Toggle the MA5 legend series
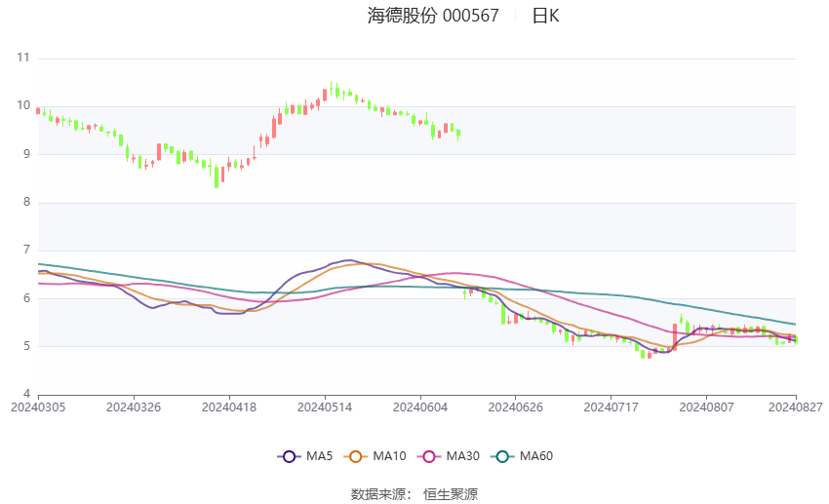This screenshot has height=504, width=829. (x=305, y=456)
